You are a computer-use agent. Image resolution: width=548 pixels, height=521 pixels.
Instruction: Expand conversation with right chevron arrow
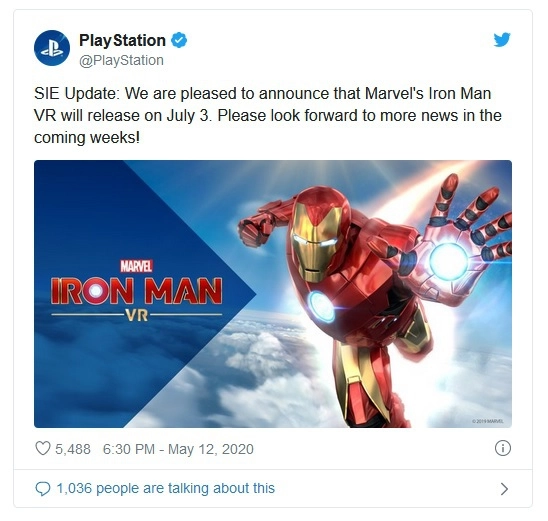504,489
